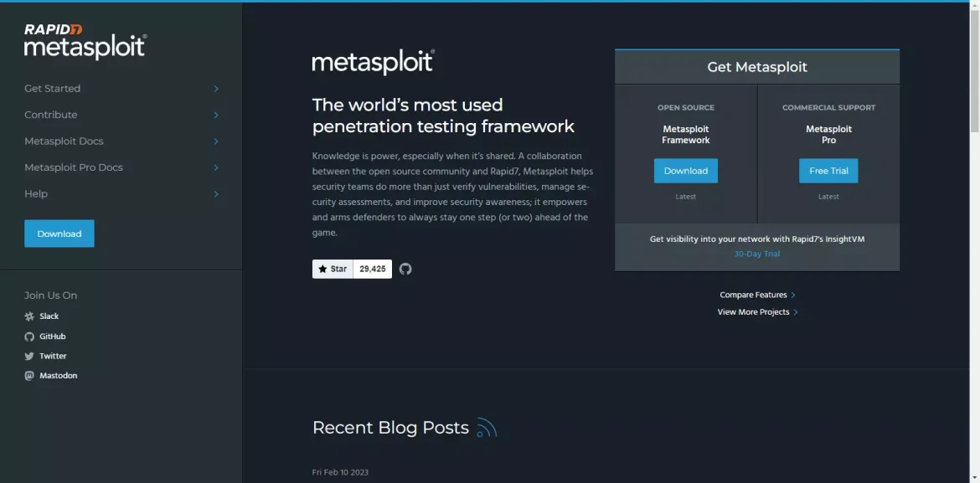Open the Metasploit Pro Docs menu item
This screenshot has width=980, height=483.
(74, 167)
